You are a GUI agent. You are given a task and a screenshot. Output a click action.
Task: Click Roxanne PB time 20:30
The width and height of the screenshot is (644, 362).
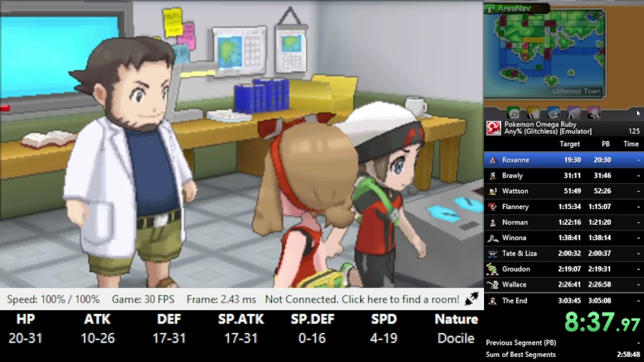[602, 160]
